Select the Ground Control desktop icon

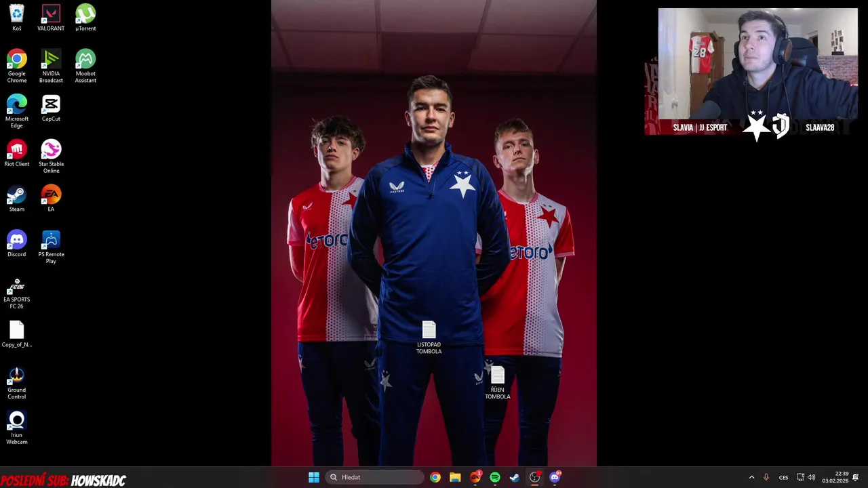pyautogui.click(x=17, y=383)
